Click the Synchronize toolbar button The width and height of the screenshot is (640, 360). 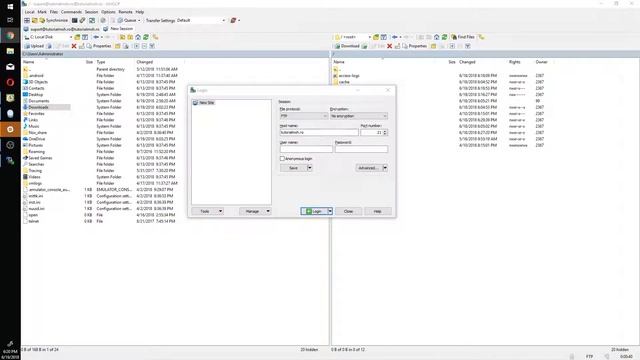coord(53,20)
